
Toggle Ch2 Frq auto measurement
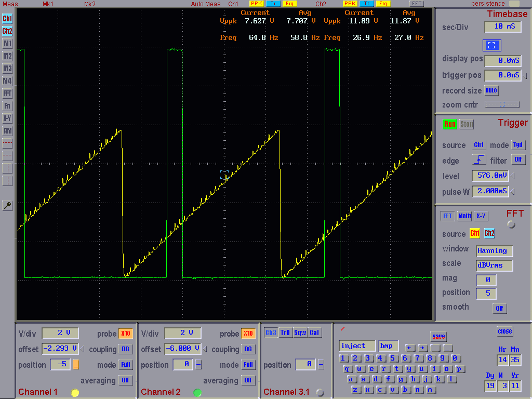click(383, 4)
